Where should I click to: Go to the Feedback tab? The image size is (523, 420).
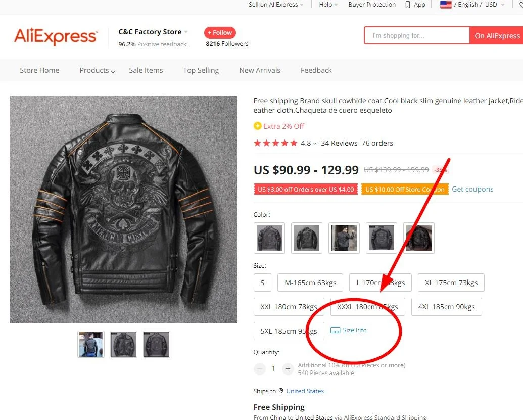point(316,70)
